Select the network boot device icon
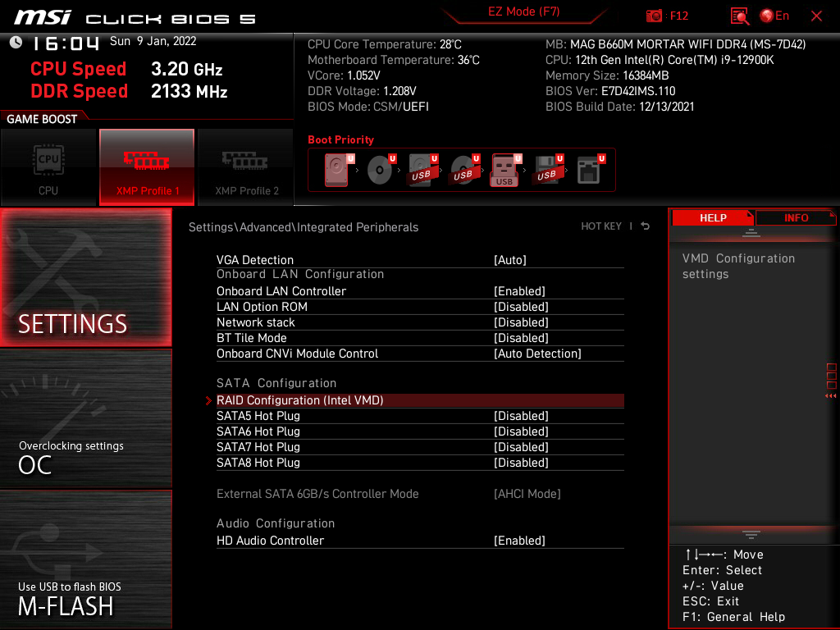This screenshot has height=630, width=840. 591,170
